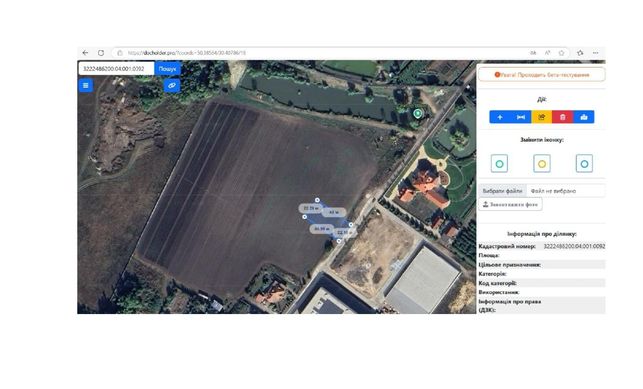This screenshot has width=643, height=389.
Task: Click the Пошук search button
Action: pyautogui.click(x=167, y=68)
